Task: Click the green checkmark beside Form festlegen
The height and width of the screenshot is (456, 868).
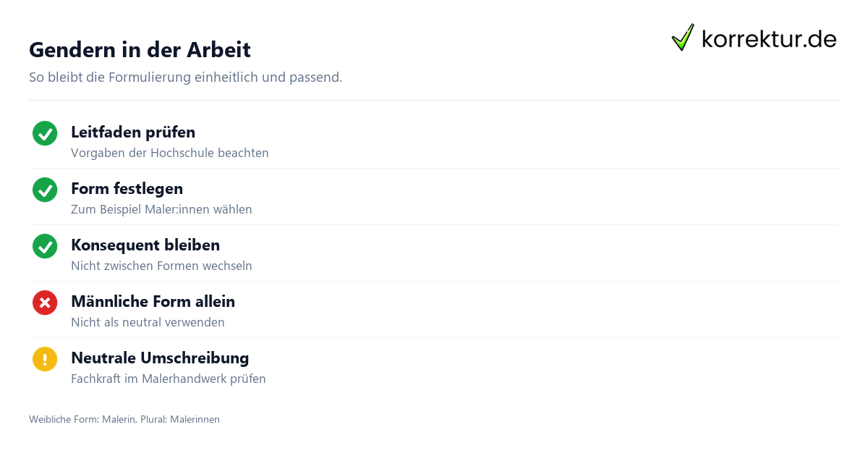Action: (45, 190)
